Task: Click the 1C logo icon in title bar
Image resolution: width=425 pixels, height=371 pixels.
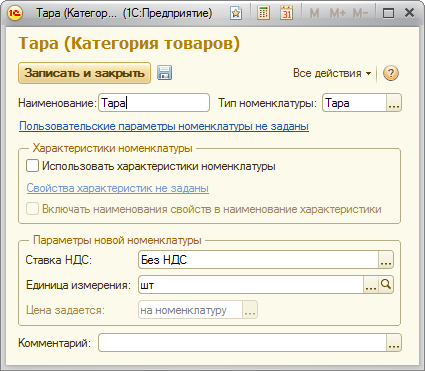Action: 15,13
